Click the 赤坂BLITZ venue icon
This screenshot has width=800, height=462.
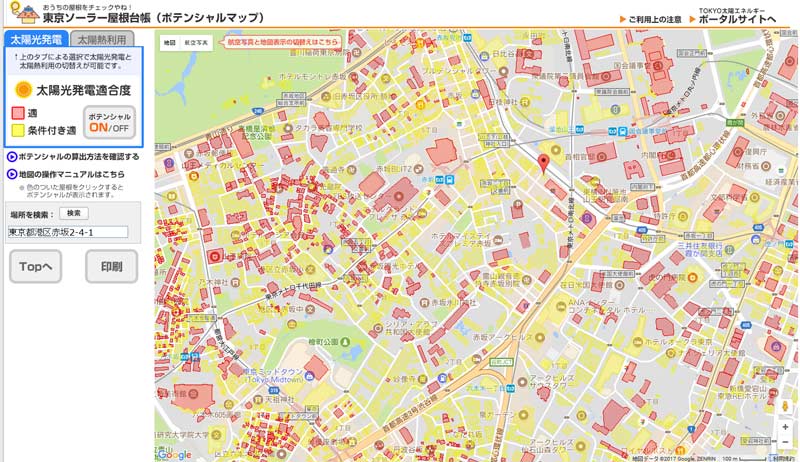(x=418, y=168)
